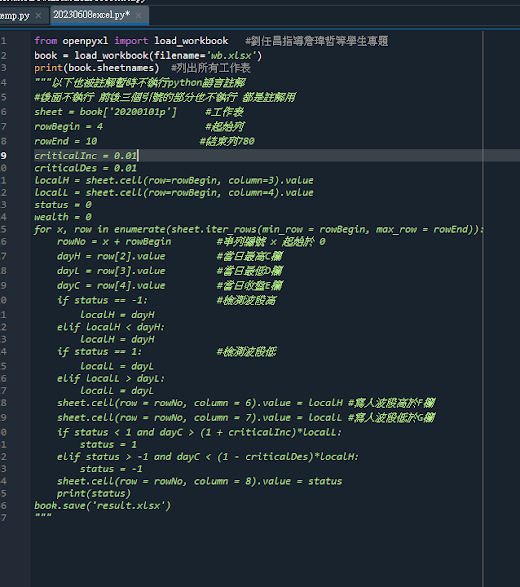Click the 'dayC = row[4].value' line
Image resolution: width=520 pixels, height=587 pixels.
click(111, 285)
